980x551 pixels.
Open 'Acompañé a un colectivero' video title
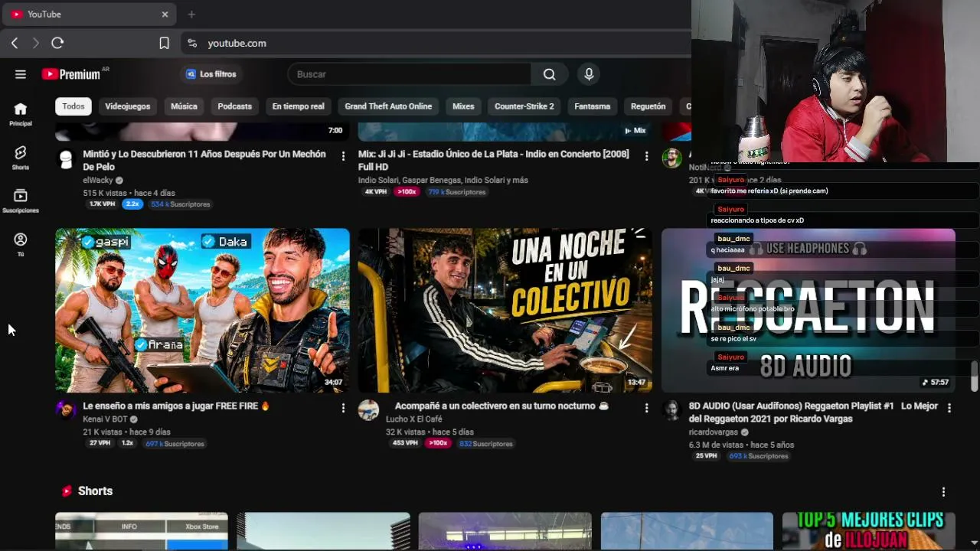501,406
